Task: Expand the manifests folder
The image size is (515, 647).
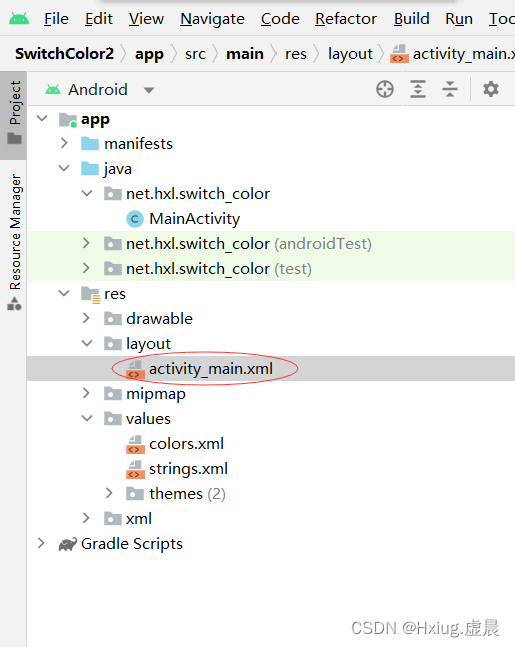Action: 64,144
